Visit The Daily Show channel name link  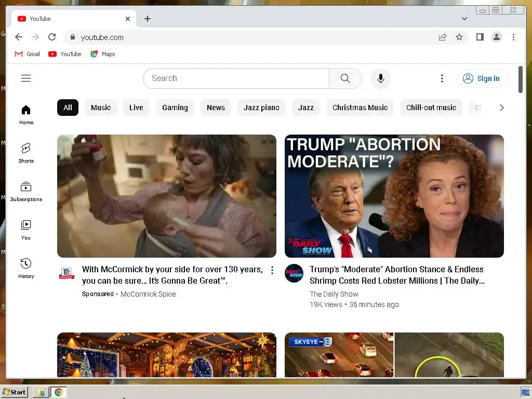[334, 294]
